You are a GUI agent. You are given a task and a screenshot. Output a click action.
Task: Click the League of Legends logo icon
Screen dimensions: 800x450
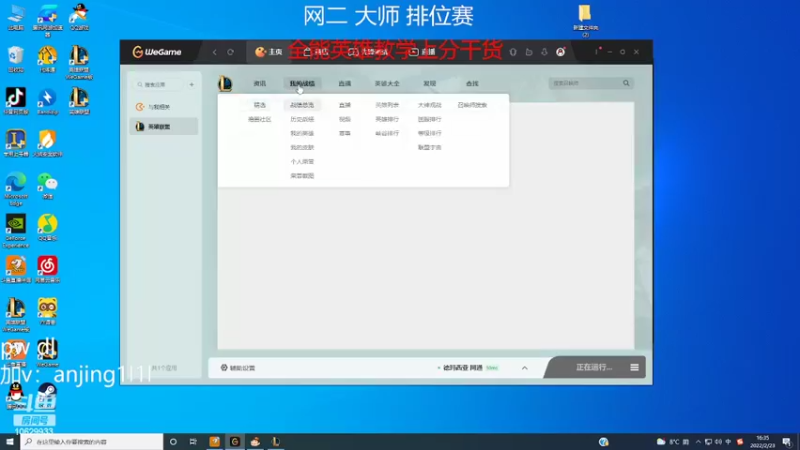click(x=225, y=84)
